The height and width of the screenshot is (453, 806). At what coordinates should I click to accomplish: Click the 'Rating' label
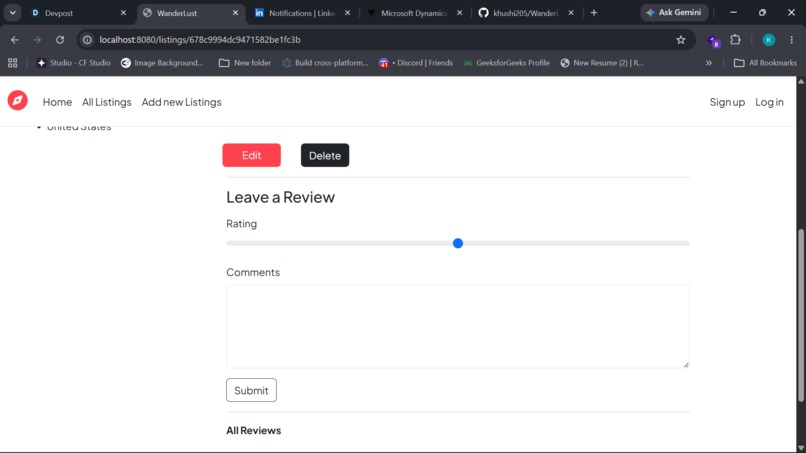click(242, 224)
